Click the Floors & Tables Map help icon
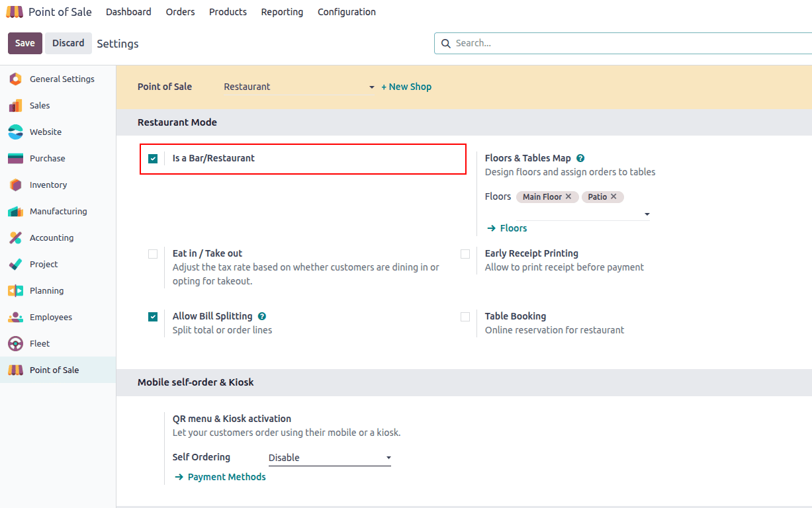The width and height of the screenshot is (812, 508). [580, 158]
